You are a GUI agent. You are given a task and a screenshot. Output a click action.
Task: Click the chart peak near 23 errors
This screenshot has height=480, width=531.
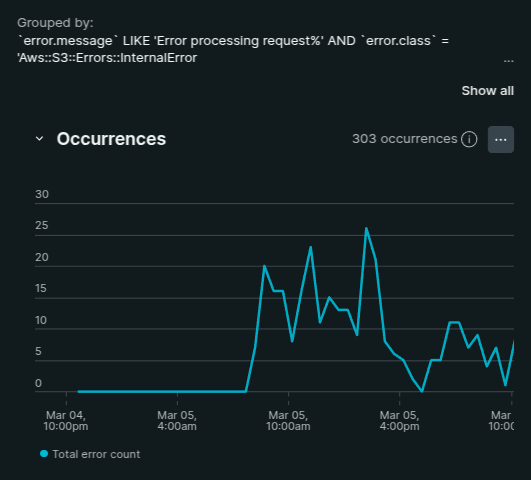[311, 247]
